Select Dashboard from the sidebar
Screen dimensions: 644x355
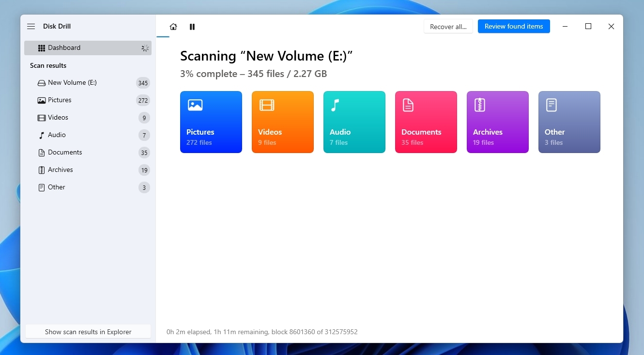coord(63,47)
